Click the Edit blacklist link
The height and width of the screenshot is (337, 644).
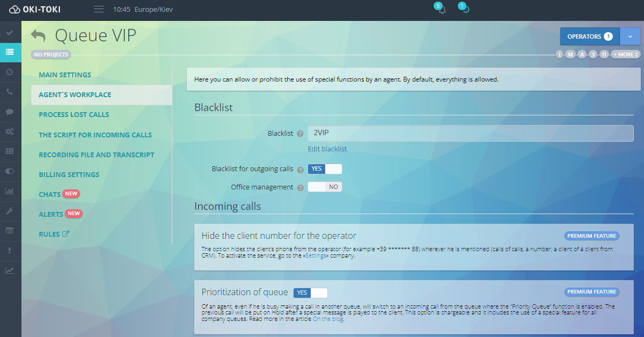pos(327,149)
